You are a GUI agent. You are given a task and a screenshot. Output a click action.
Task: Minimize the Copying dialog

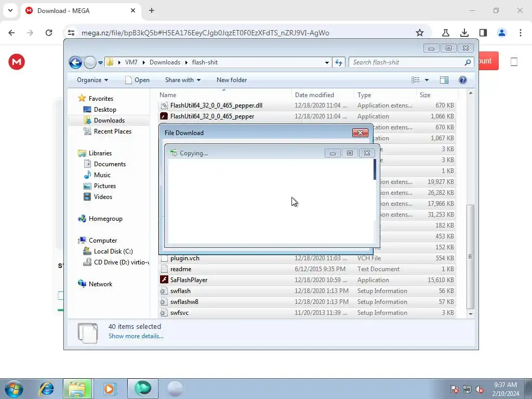(332, 153)
